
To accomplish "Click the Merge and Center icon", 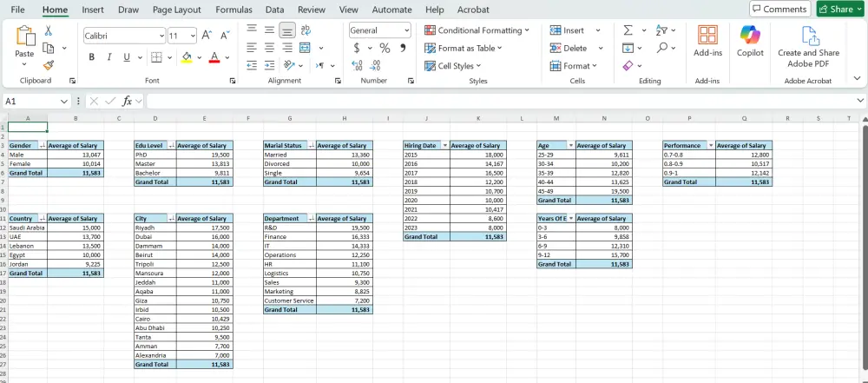I will [305, 48].
